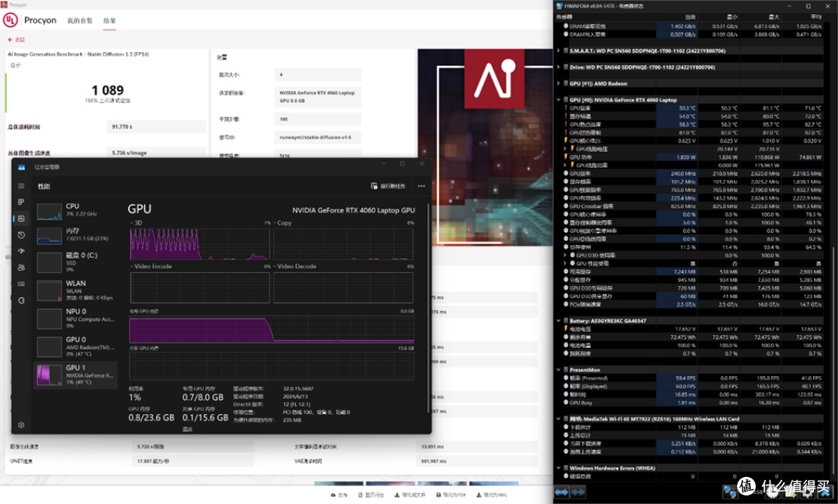
Task: Collapse the PresentMon sensor group
Action: click(x=559, y=369)
